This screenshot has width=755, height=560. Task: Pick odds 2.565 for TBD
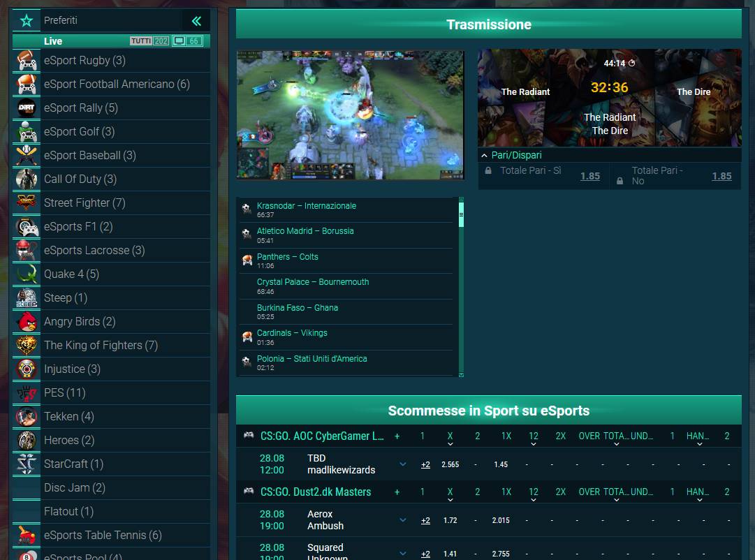[450, 464]
